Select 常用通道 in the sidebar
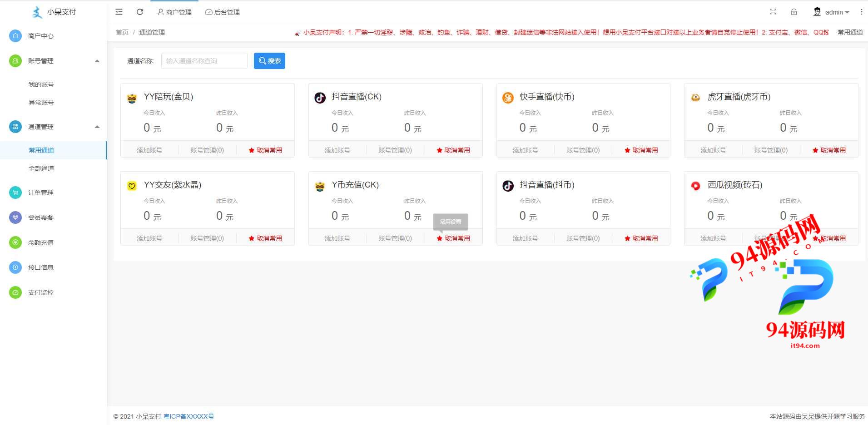Image resolution: width=868 pixels, height=425 pixels. pyautogui.click(x=53, y=150)
